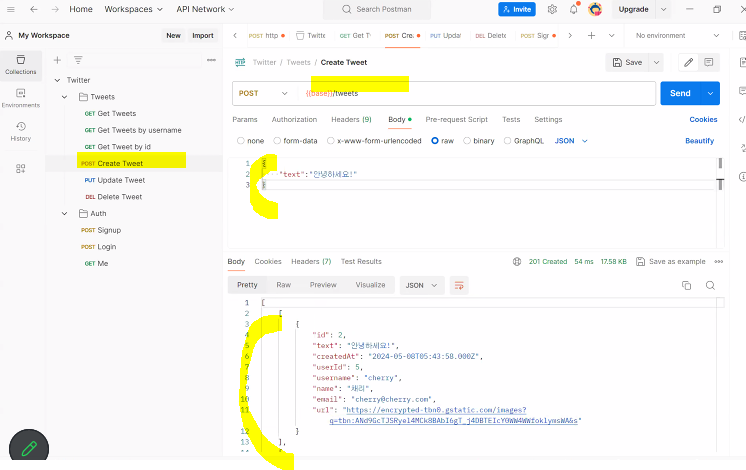The height and width of the screenshot is (470, 746).
Task: Click the network globe icon near status
Action: tap(517, 262)
